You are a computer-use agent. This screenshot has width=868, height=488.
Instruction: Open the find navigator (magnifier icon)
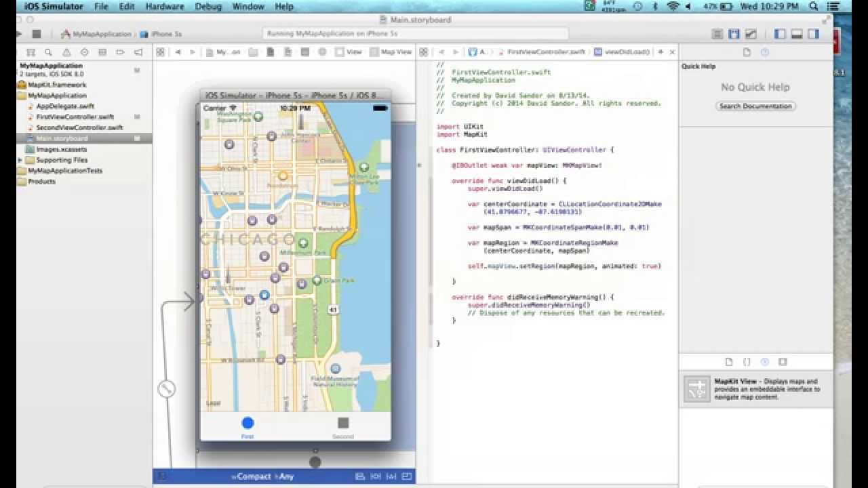(x=48, y=52)
